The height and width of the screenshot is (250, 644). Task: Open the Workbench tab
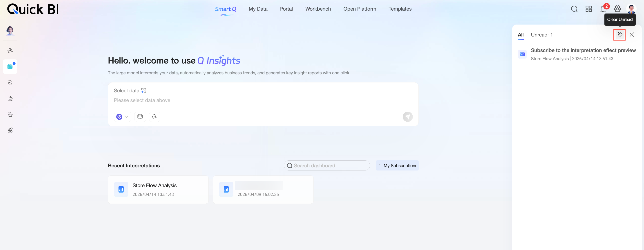click(x=318, y=9)
